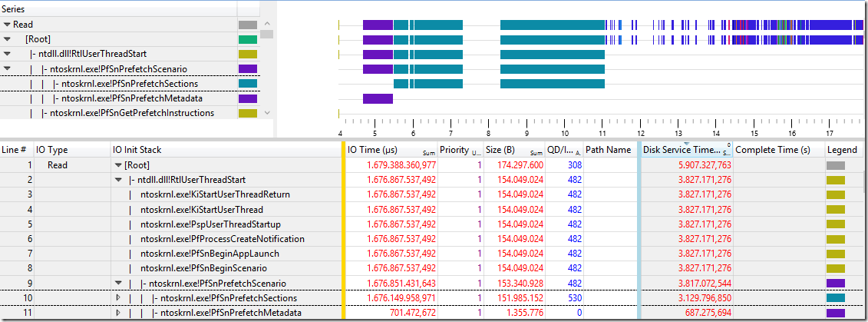Sort by Disk Service Time column header
Screen dimensions: 868x322
click(x=686, y=150)
